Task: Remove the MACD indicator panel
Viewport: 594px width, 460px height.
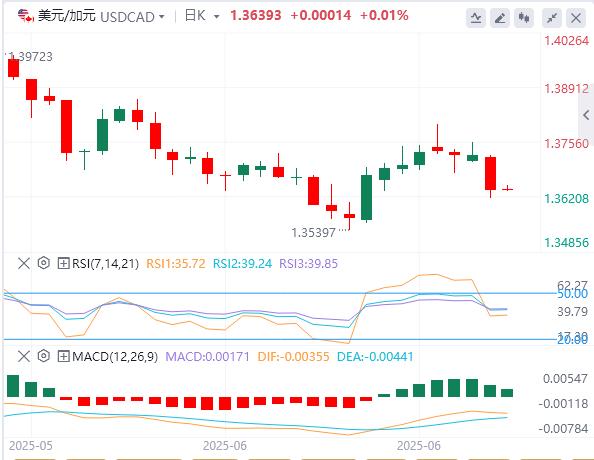Action: [24, 356]
